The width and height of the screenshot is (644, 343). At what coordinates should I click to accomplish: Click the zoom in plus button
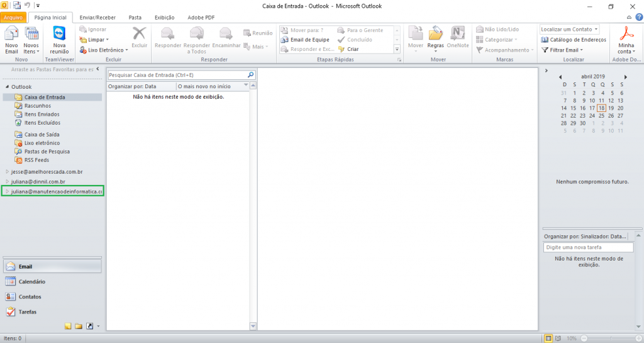point(639,339)
